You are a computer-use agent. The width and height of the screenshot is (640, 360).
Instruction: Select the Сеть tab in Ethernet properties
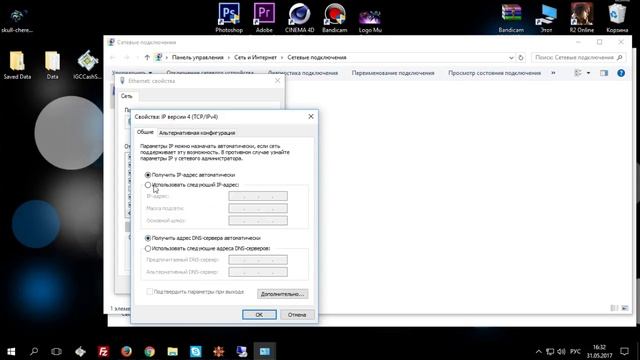click(127, 96)
